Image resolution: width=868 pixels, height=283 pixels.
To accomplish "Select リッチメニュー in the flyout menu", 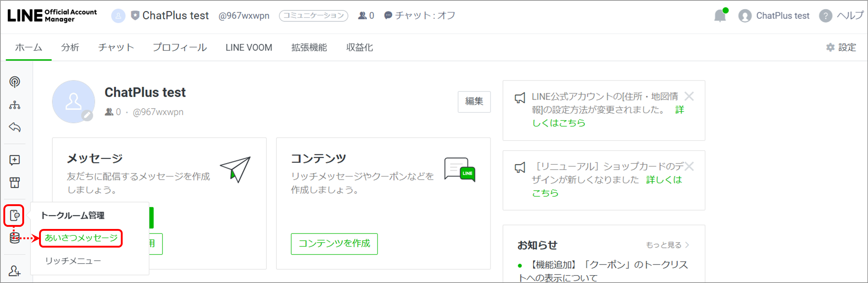I will [73, 261].
